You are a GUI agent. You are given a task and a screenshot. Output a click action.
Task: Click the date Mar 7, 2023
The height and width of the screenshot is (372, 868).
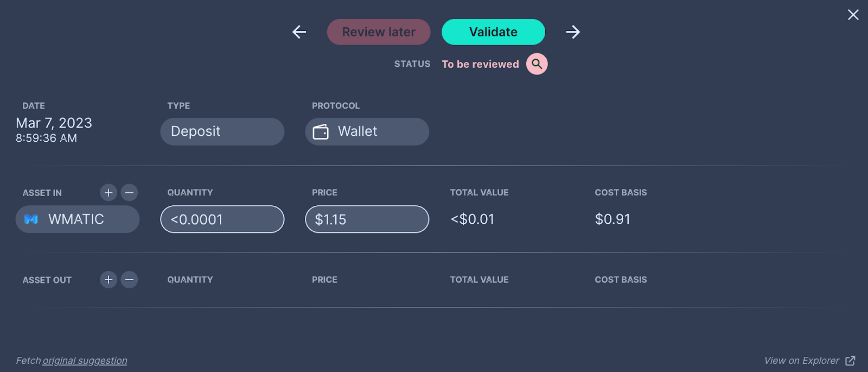[x=54, y=123]
